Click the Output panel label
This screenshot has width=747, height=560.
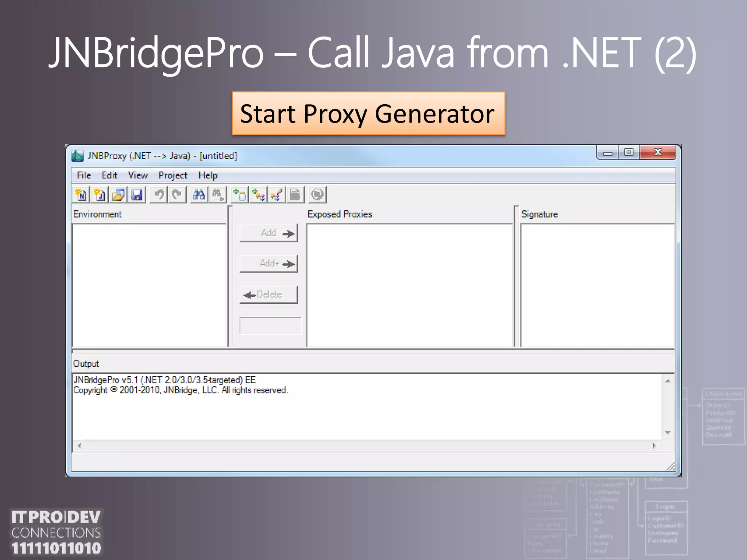pyautogui.click(x=86, y=363)
